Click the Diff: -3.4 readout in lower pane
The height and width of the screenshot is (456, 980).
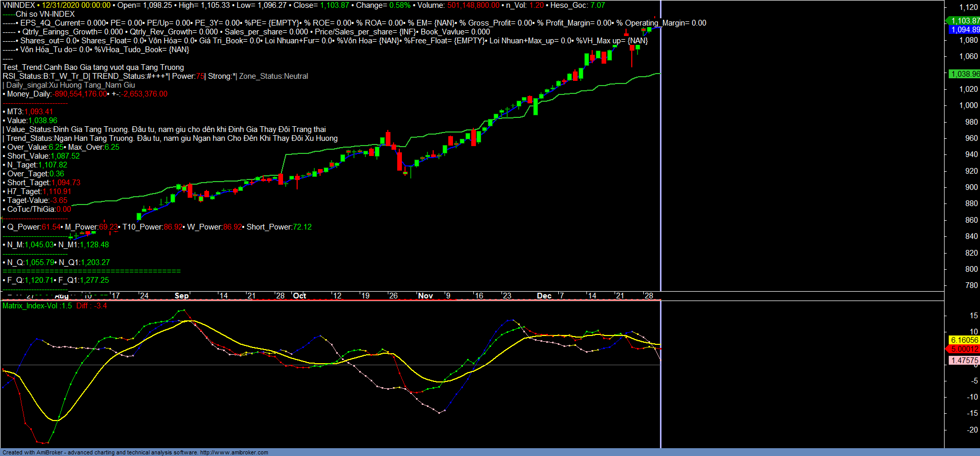pos(91,306)
